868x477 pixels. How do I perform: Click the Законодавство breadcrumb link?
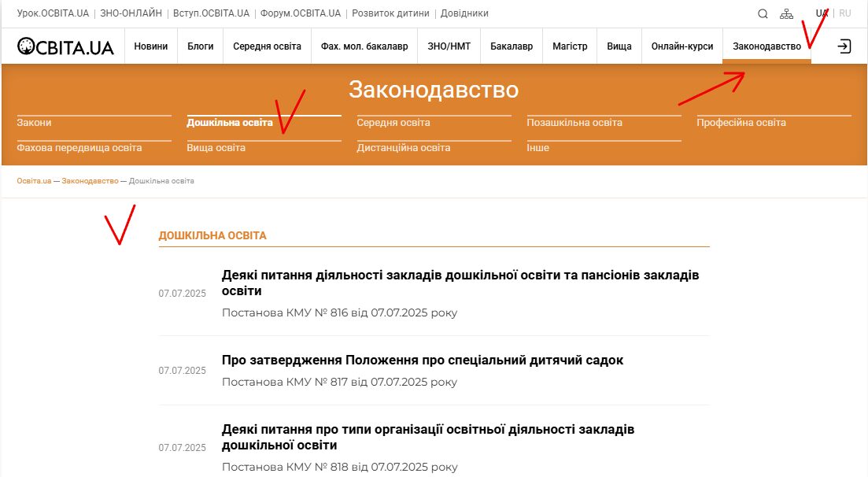click(x=89, y=181)
